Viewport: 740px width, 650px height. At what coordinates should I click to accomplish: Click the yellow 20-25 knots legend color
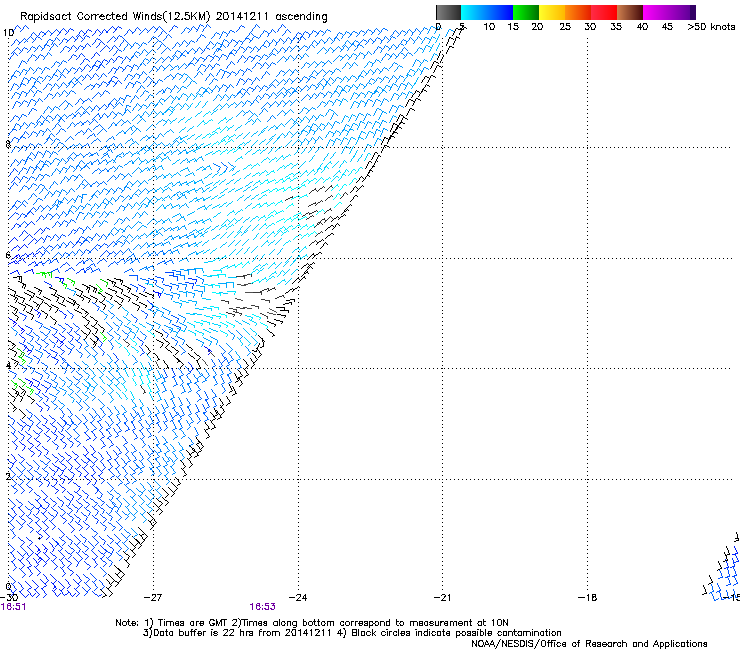click(552, 12)
